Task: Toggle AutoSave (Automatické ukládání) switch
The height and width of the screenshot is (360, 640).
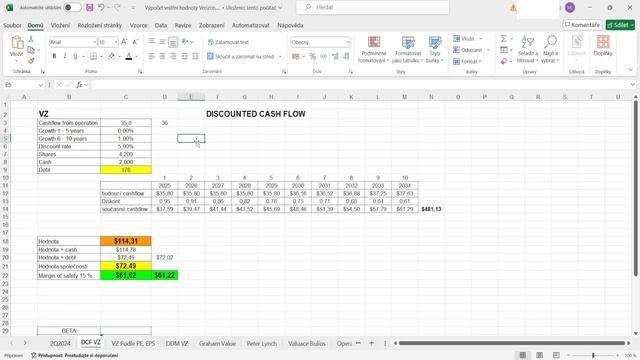Action: (72, 7)
